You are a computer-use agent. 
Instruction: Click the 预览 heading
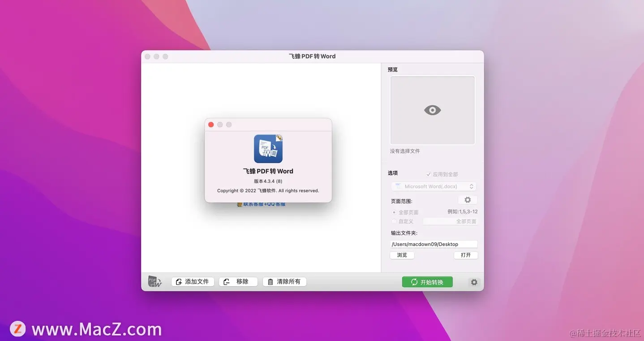(x=393, y=69)
